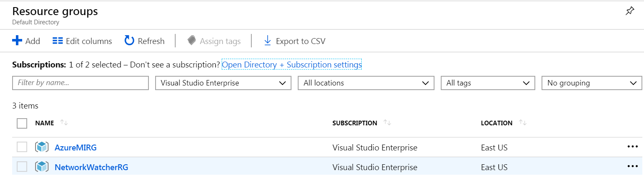
Task: Export the list to CSV
Action: (294, 41)
